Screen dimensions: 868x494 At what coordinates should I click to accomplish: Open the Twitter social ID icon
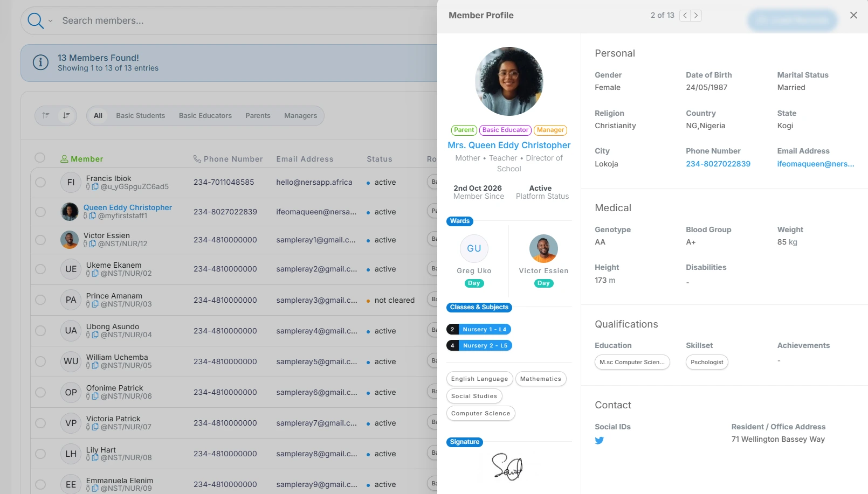600,440
